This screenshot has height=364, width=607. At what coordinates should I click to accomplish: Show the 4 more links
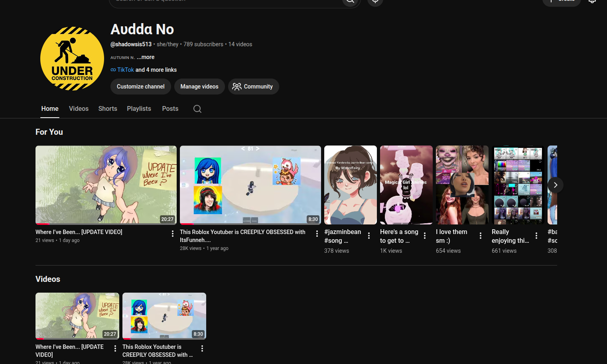tap(156, 70)
